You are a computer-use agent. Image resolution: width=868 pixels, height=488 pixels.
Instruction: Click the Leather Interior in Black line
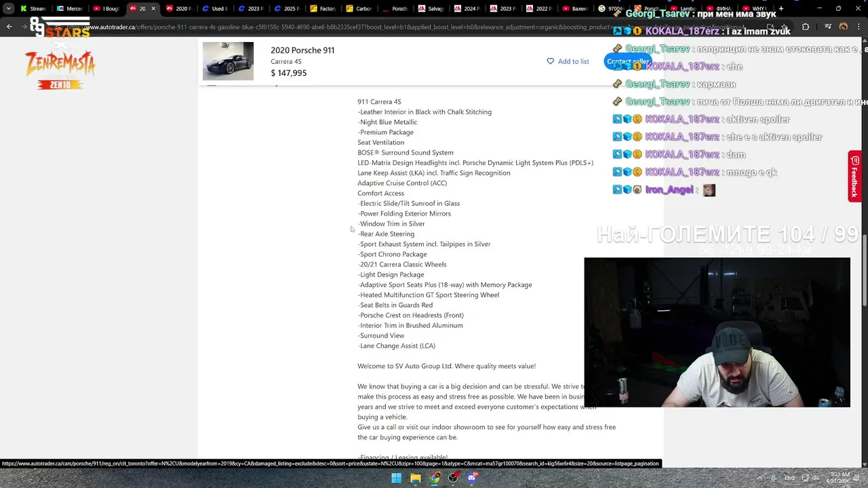coord(425,112)
